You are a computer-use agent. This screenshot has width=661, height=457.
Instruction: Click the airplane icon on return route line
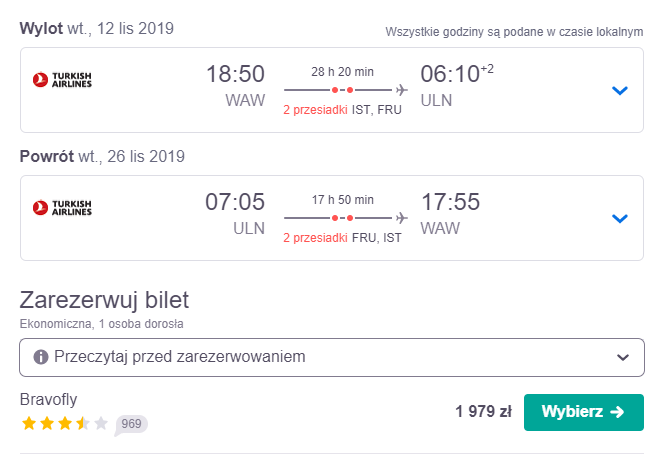[402, 218]
